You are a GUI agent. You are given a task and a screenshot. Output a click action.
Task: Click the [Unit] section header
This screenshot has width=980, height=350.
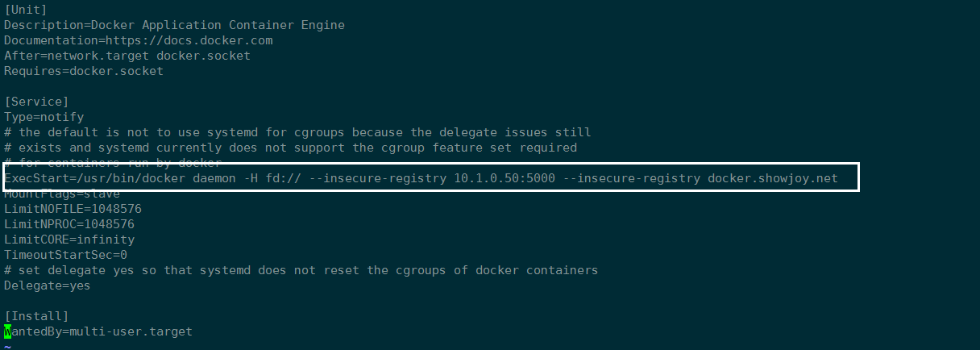click(x=26, y=10)
